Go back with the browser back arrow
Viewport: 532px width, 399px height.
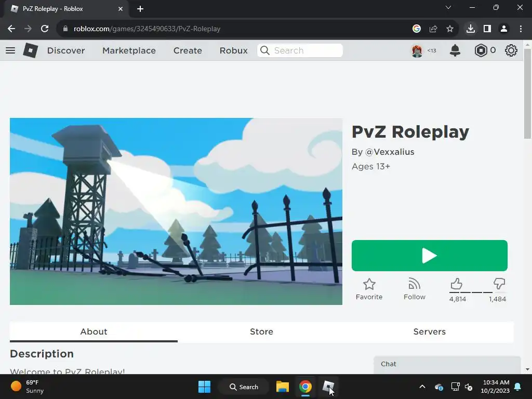coord(11,29)
